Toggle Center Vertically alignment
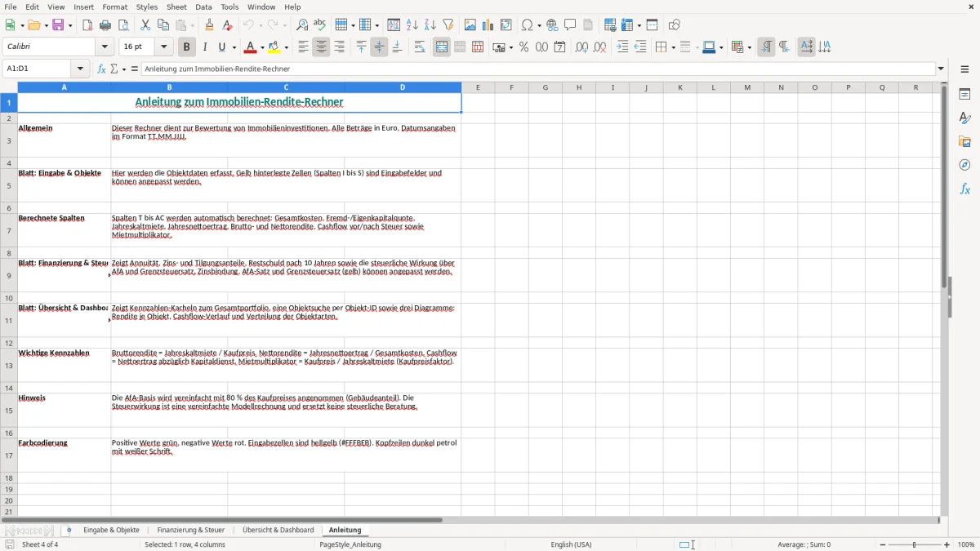The image size is (980, 551). pyautogui.click(x=379, y=47)
